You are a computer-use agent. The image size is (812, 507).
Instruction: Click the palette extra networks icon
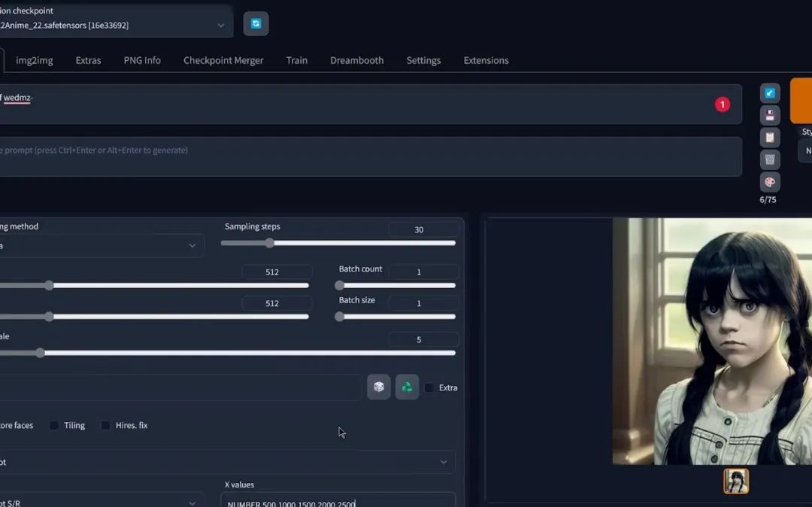769,182
